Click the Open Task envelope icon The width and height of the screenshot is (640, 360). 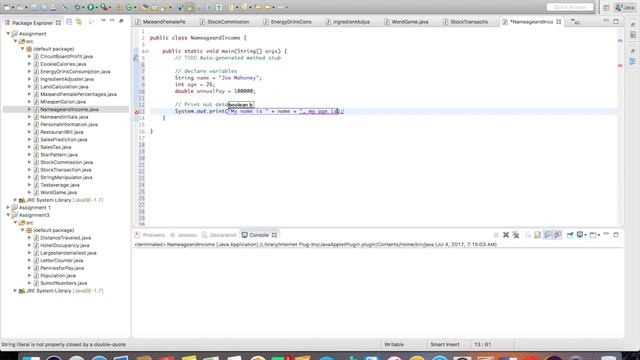click(154, 7)
